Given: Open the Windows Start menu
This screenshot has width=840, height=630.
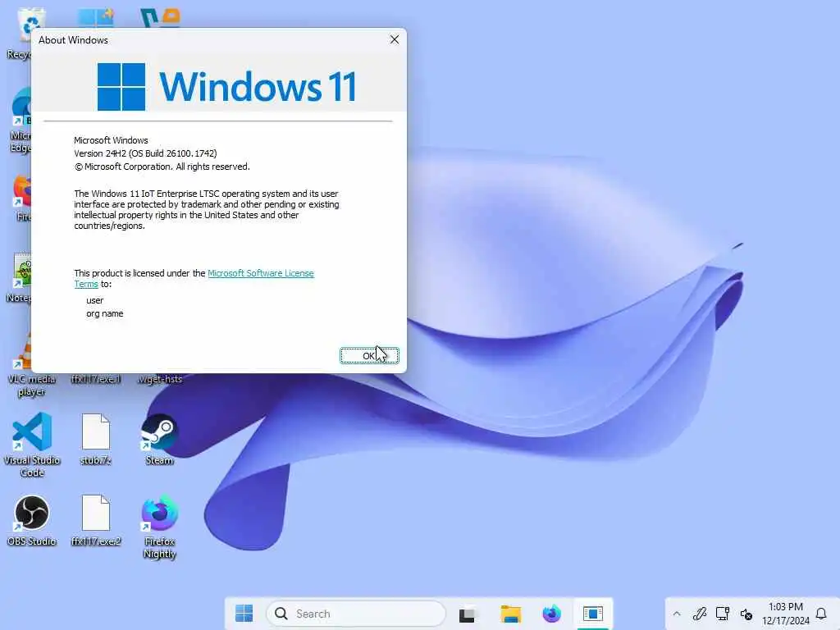Looking at the screenshot, I should tap(244, 614).
